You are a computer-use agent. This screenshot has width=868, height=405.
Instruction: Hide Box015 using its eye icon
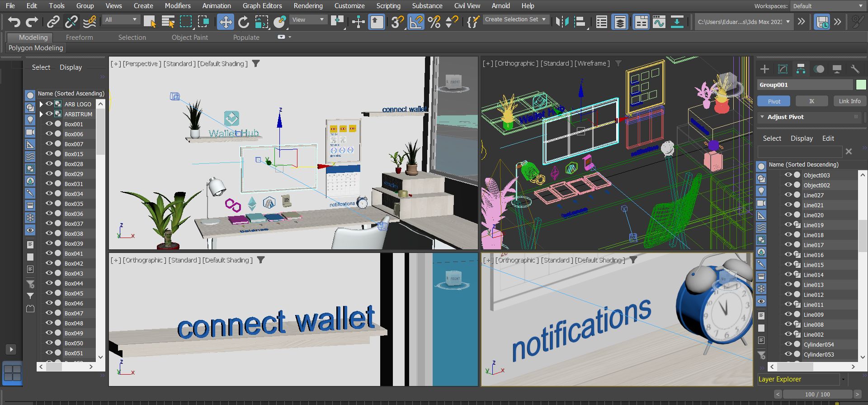(x=49, y=154)
